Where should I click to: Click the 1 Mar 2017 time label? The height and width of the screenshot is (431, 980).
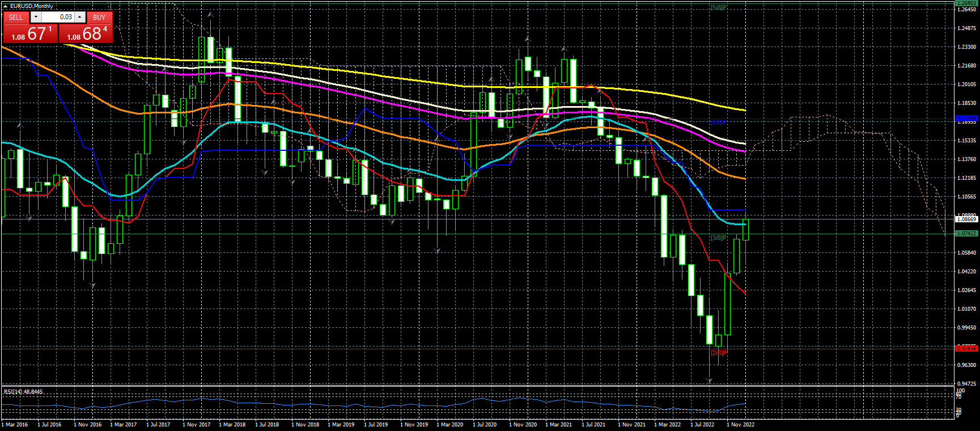tap(124, 425)
